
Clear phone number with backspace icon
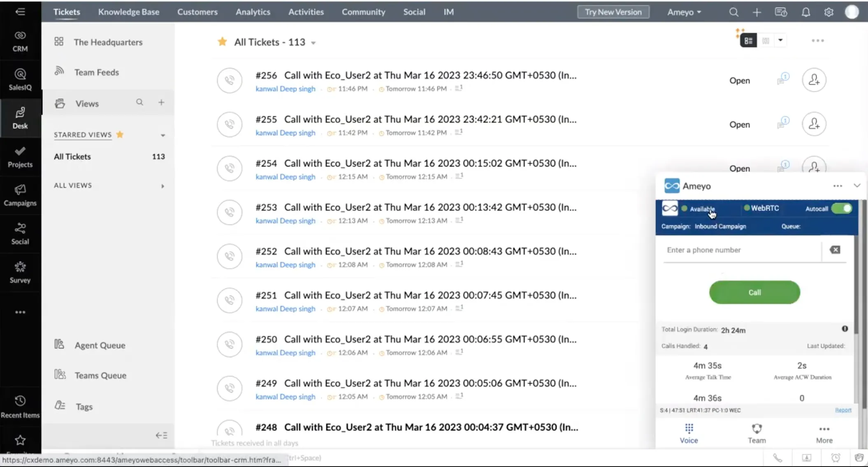tap(835, 250)
